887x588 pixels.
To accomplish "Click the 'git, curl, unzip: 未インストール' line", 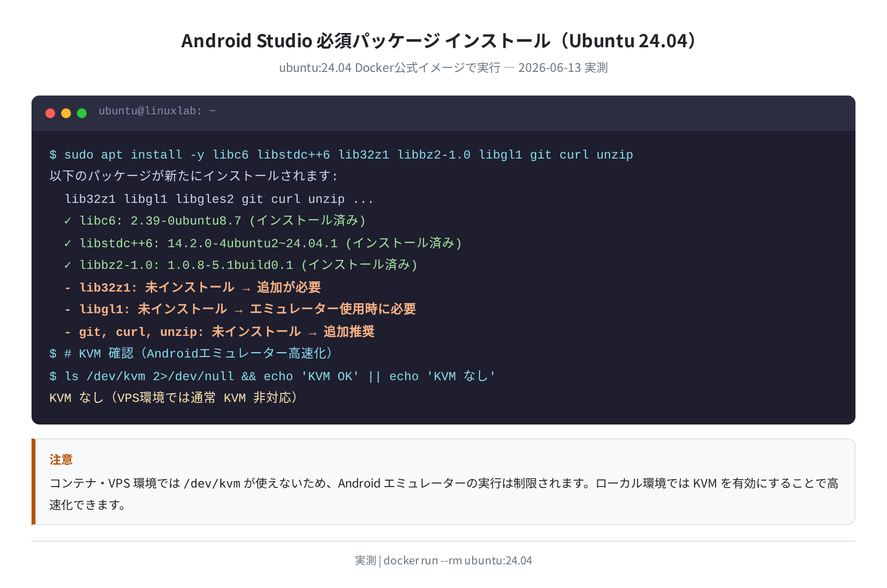I will (219, 331).
